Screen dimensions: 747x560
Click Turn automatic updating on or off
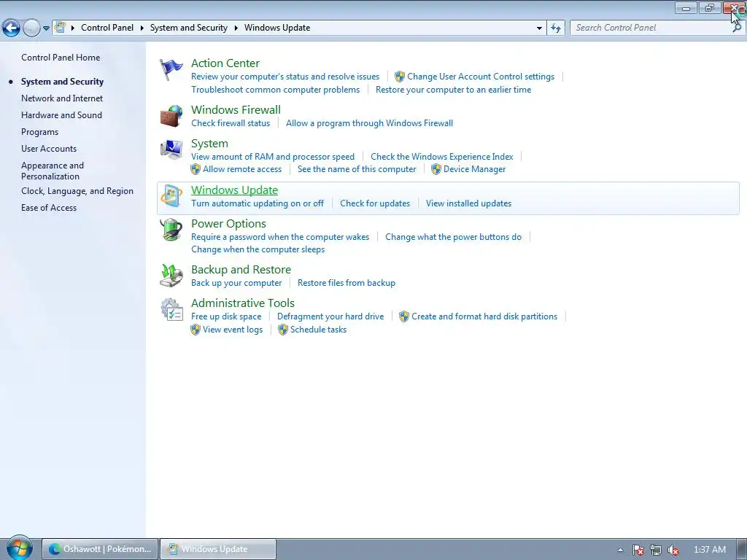coord(258,203)
